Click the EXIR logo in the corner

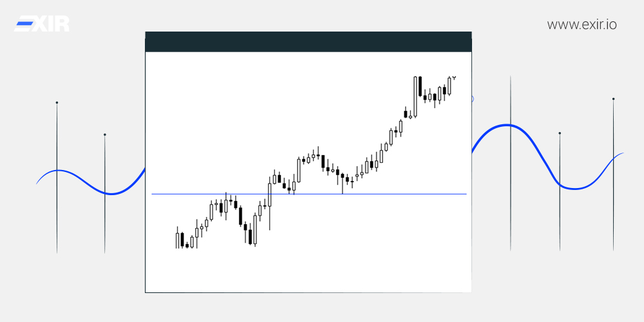(41, 24)
